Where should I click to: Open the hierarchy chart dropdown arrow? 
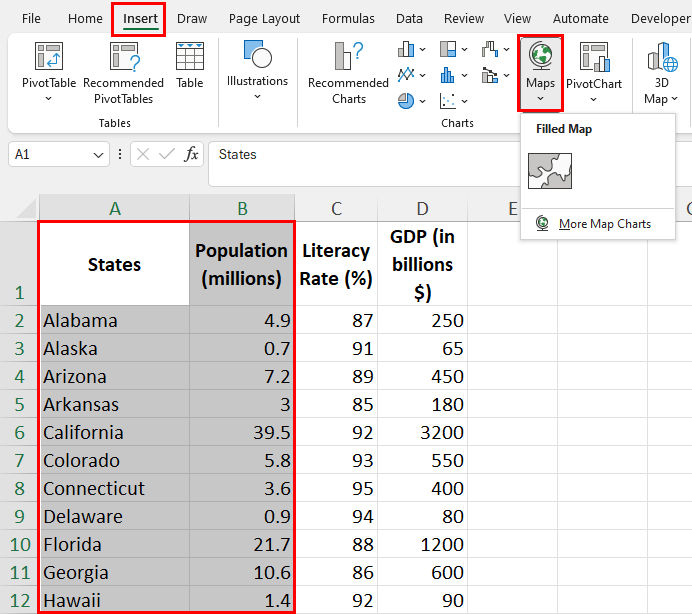(464, 49)
